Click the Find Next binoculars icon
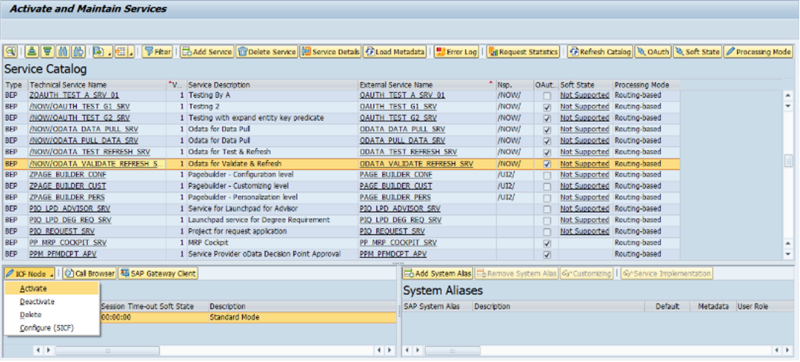The width and height of the screenshot is (800, 362). click(78, 51)
